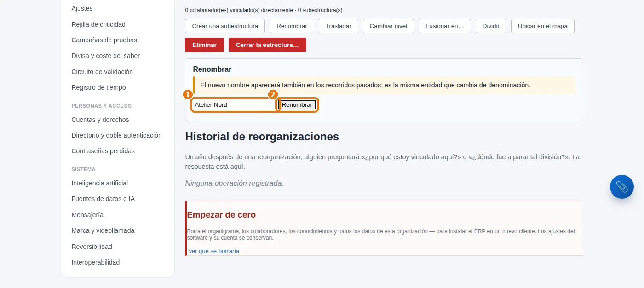The image size is (644, 288).
Task: Open the 'ver qué se borraría' link
Action: coord(214,251)
